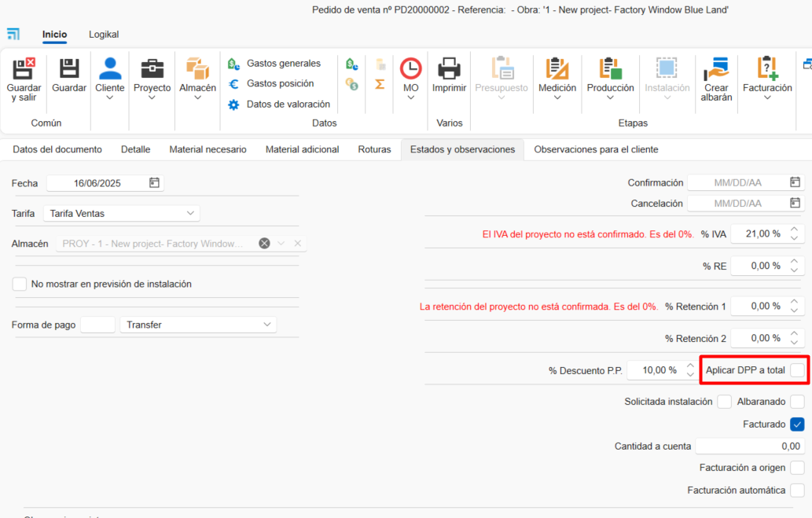Open the Detalle tab
The image size is (812, 518).
136,149
